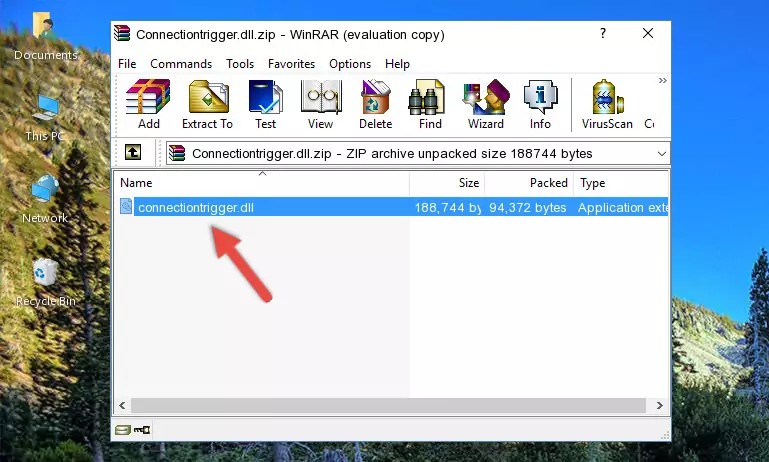The width and height of the screenshot is (769, 462).
Task: Click the WinRAR title bar app icon
Action: pyautogui.click(x=122, y=34)
